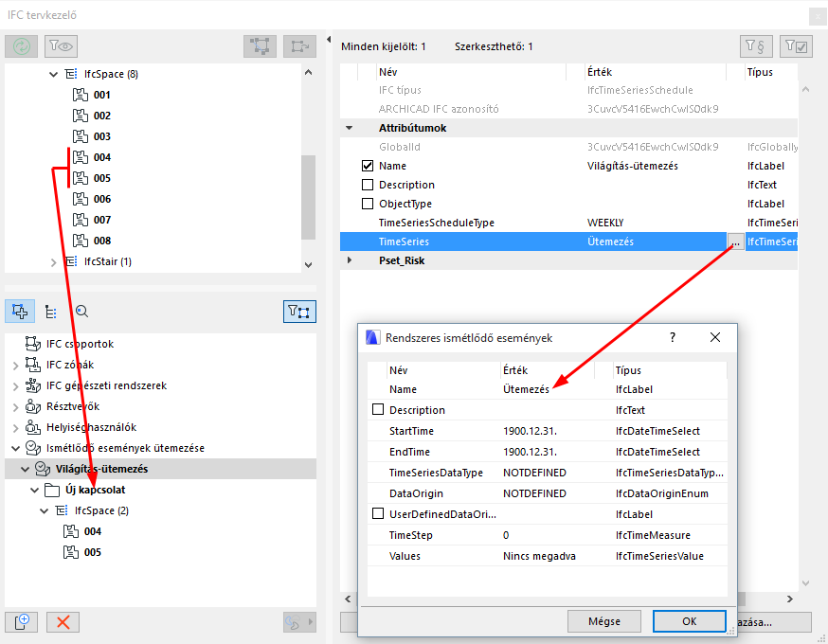The image size is (828, 644).
Task: Click the IFC gépészeti rendszerek icon
Action: click(x=33, y=385)
